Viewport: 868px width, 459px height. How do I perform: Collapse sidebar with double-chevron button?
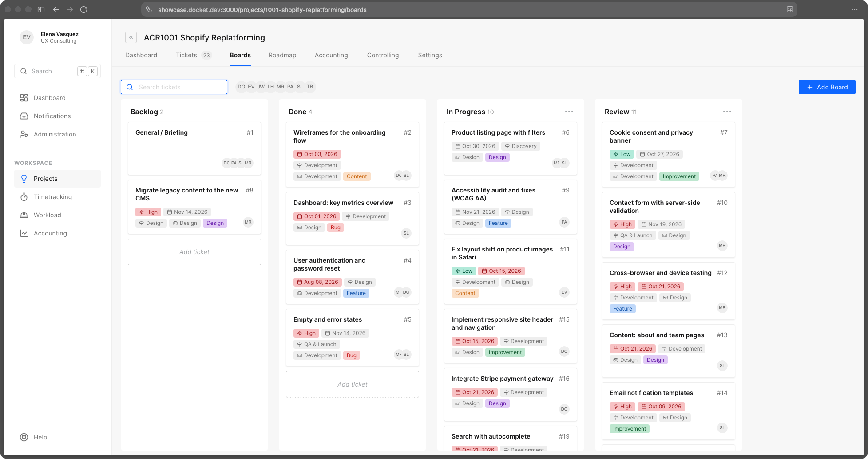coord(131,37)
